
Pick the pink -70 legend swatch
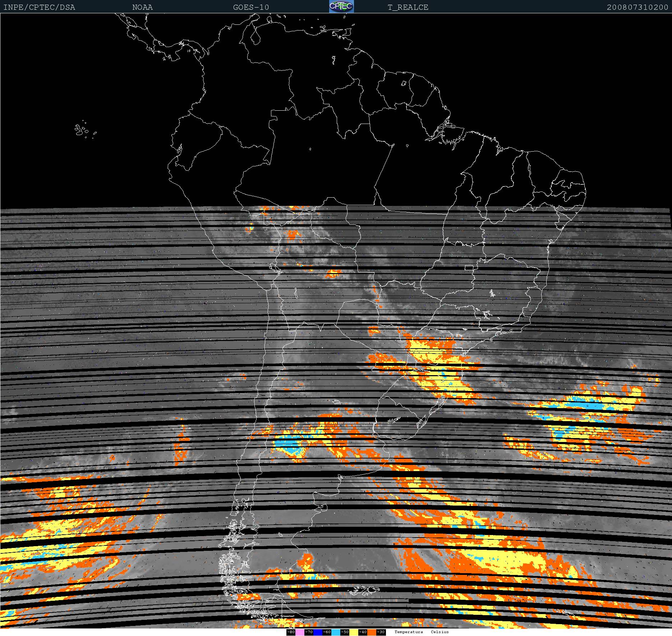[300, 632]
